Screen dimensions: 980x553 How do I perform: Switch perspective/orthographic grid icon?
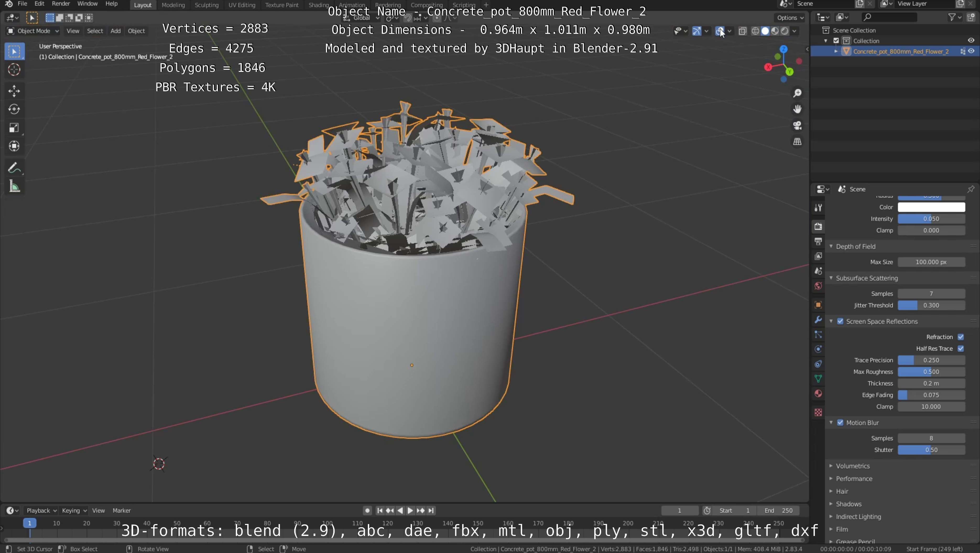click(x=797, y=142)
